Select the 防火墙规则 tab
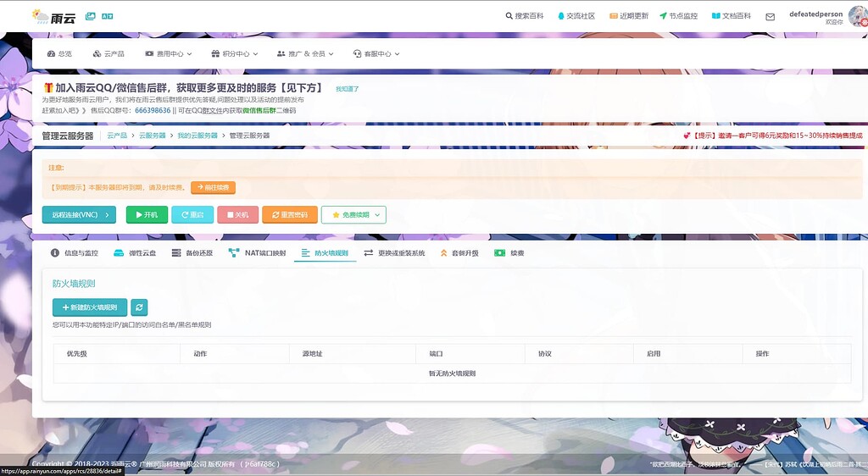This screenshot has height=476, width=868. click(x=325, y=253)
